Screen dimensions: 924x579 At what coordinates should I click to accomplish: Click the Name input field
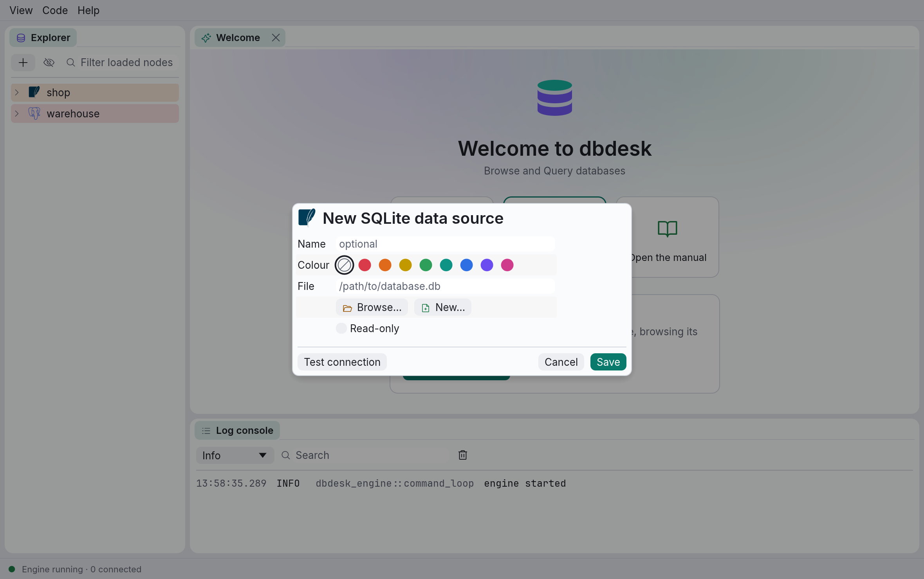(446, 244)
